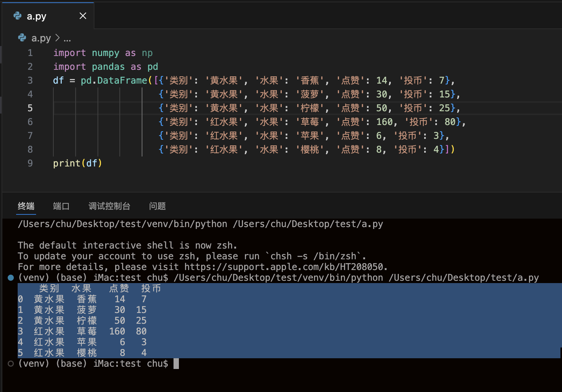Screen dimensions: 562x392
Task: Click the numpy module name on line 1
Action: [106, 53]
